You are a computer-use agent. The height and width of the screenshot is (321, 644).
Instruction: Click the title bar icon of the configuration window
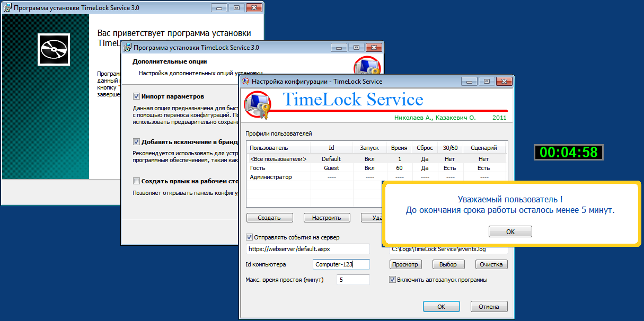[245, 82]
